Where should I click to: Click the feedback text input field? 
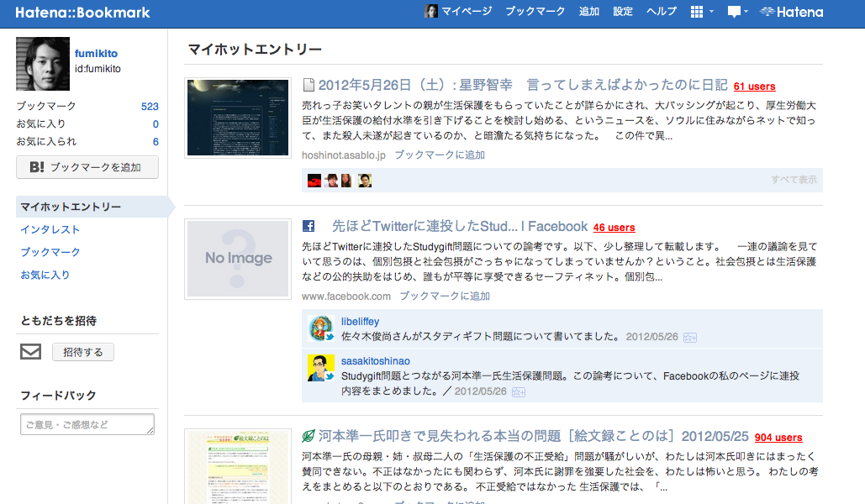pos(87,424)
